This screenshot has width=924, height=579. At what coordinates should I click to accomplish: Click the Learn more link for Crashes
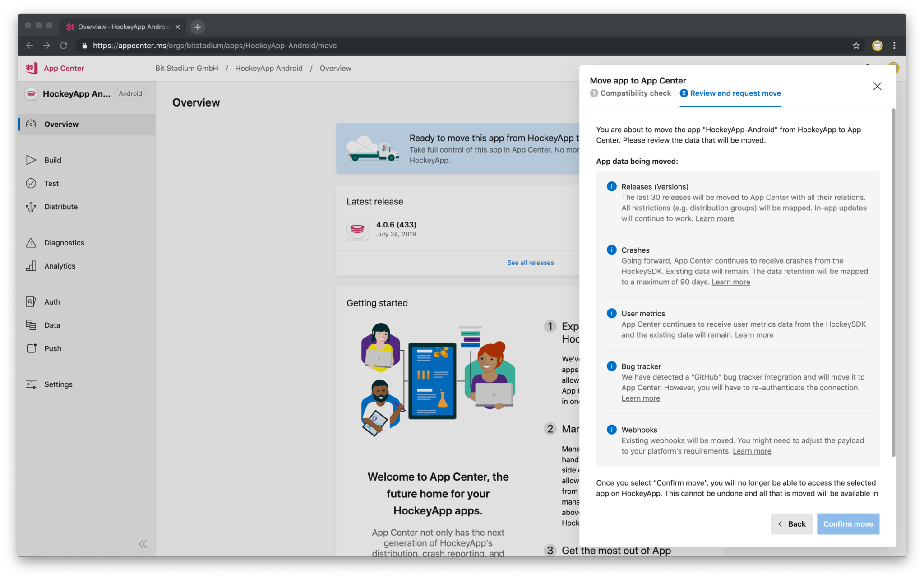click(730, 281)
